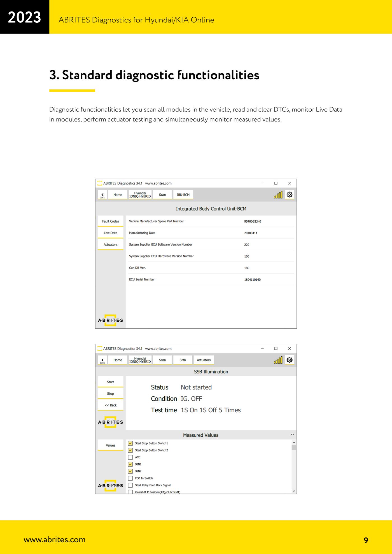Click the part number value 95400G2JH0
The image size is (392, 554).
tap(253, 221)
